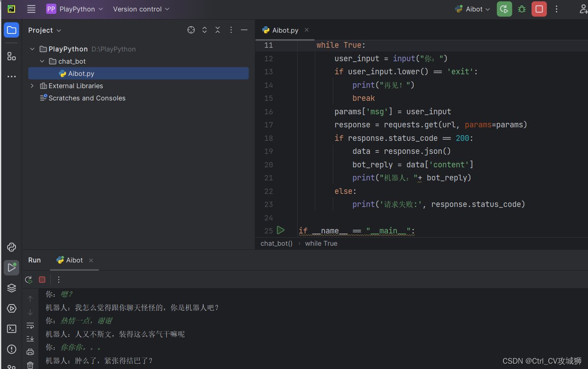
Task: Open the Terminal tool window
Action: [x=11, y=329]
